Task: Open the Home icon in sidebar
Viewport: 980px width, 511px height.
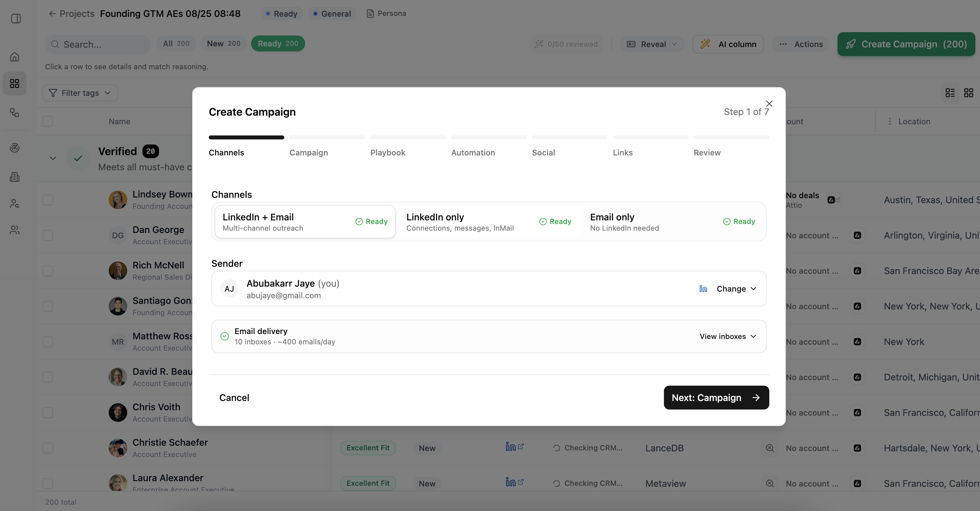Action: coord(15,57)
